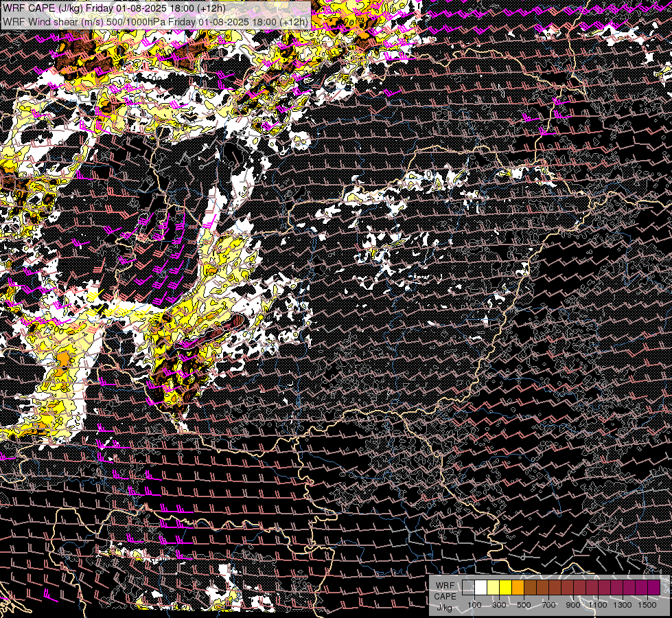Click the bright yellow CAPE legend swatch
Image resolution: width=672 pixels, height=618 pixels.
(506, 587)
